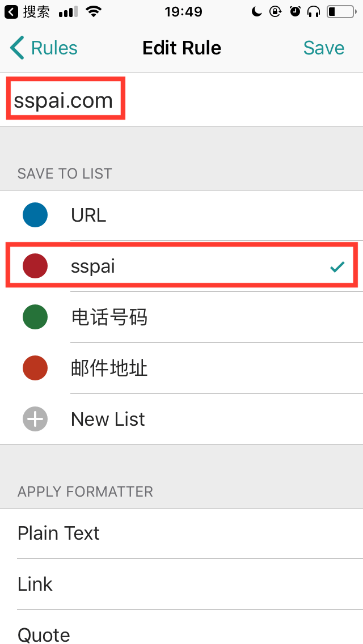Screen dimensions: 363x644
Task: Tap the 搜索 back-to-app indicator
Action: click(x=28, y=11)
